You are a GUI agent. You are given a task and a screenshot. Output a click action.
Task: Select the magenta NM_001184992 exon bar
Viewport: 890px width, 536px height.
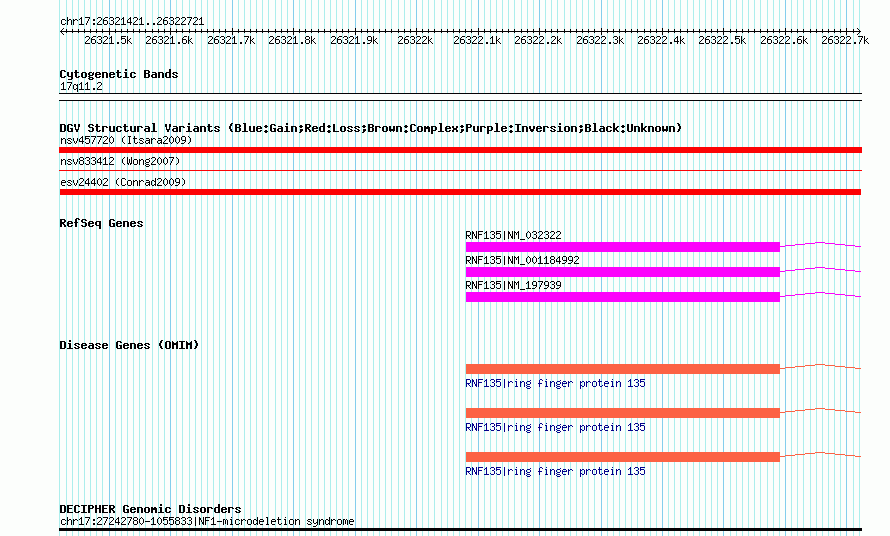point(623,272)
